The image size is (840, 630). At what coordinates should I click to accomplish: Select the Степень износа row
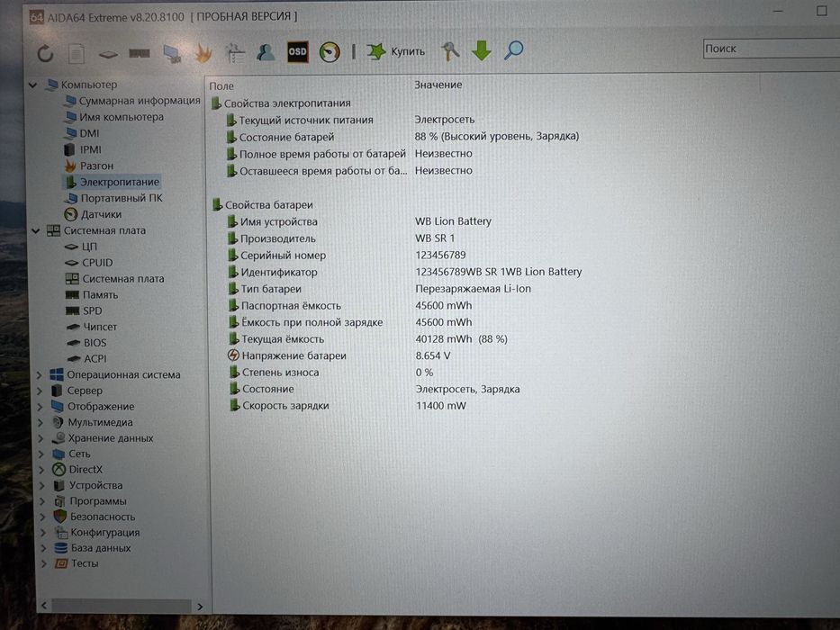pos(330,373)
